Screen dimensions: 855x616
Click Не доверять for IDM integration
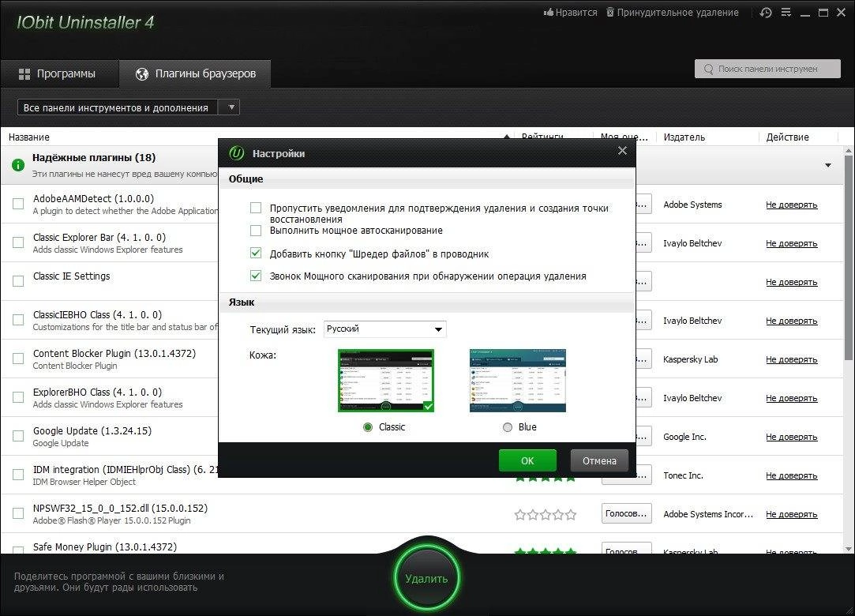click(x=791, y=475)
